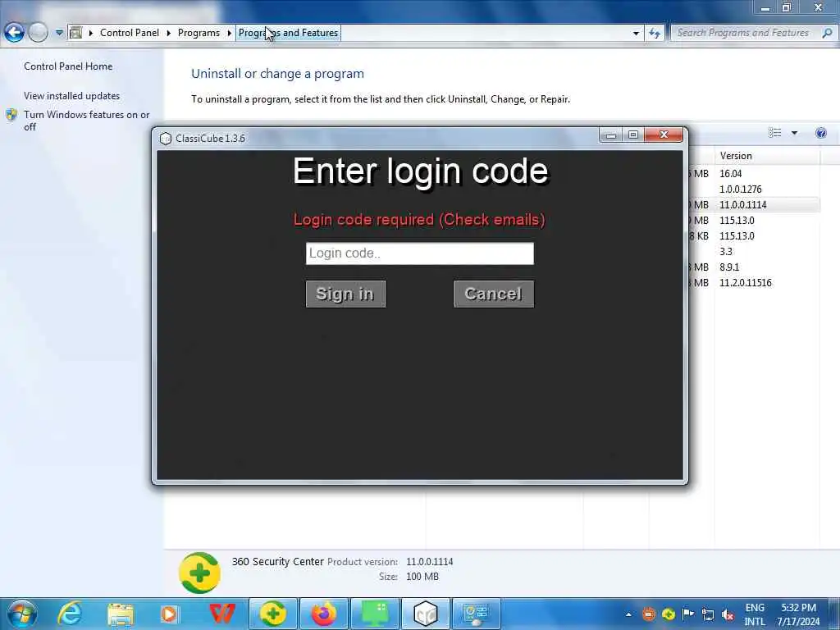The height and width of the screenshot is (630, 840).
Task: Switch to Firefox taskbar button
Action: (323, 614)
